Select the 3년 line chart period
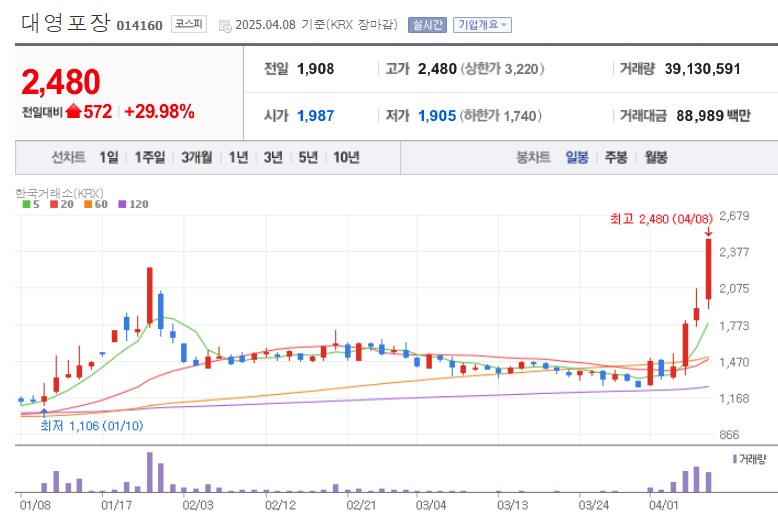This screenshot has height=529, width=778. [x=273, y=157]
